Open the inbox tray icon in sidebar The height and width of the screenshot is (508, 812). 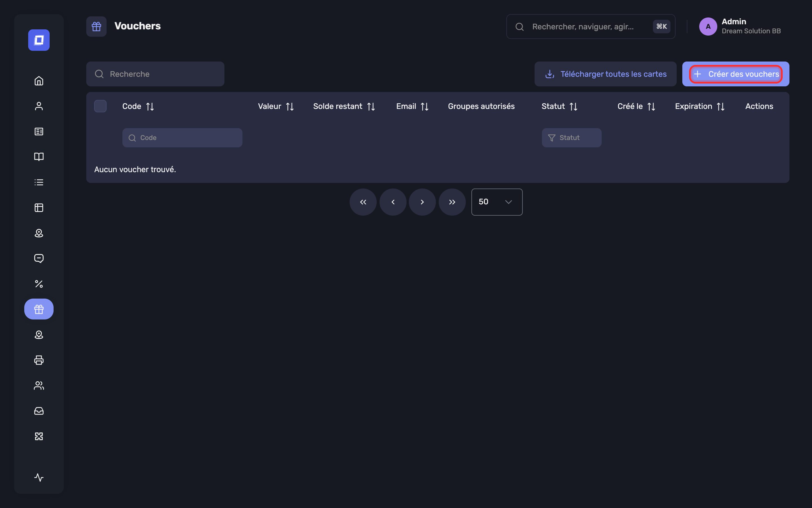[39, 411]
